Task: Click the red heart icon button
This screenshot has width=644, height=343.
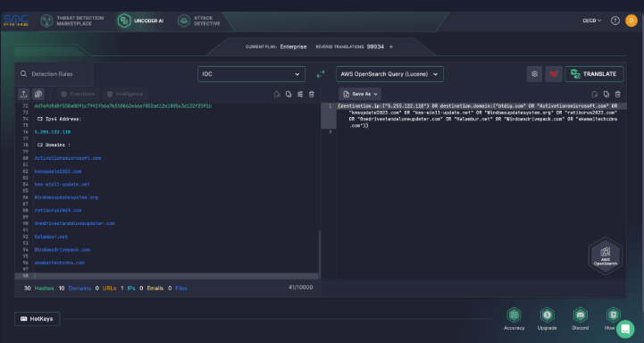Action: tap(554, 74)
